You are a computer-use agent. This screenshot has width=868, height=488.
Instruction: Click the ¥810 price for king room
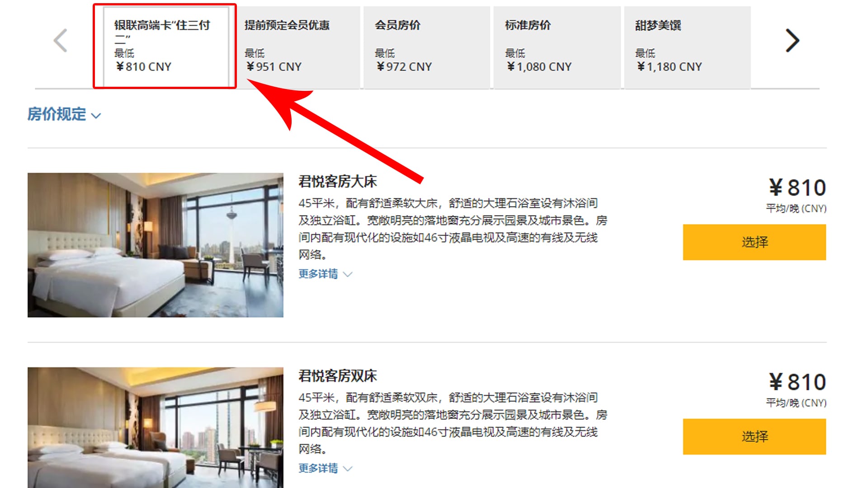(x=797, y=188)
